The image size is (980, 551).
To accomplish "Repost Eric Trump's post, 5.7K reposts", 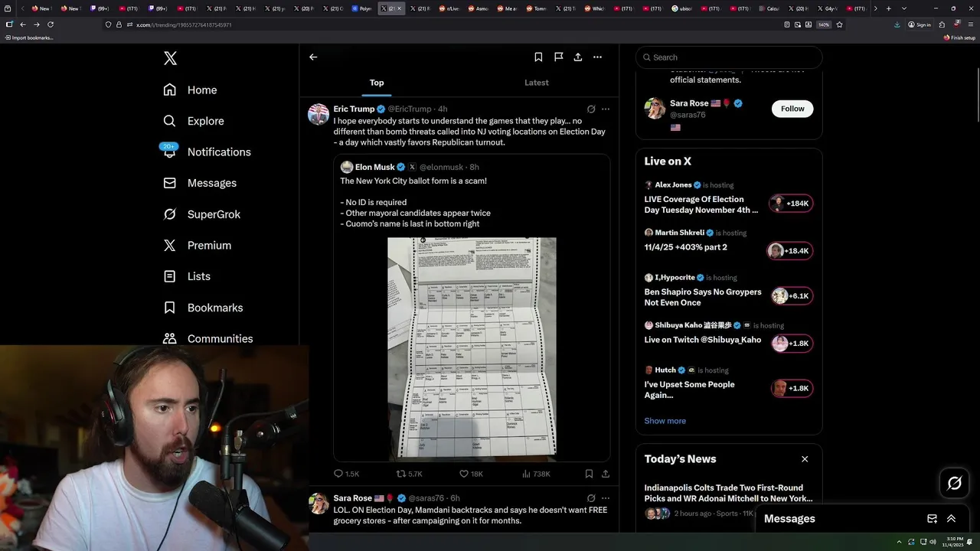I will (x=409, y=474).
